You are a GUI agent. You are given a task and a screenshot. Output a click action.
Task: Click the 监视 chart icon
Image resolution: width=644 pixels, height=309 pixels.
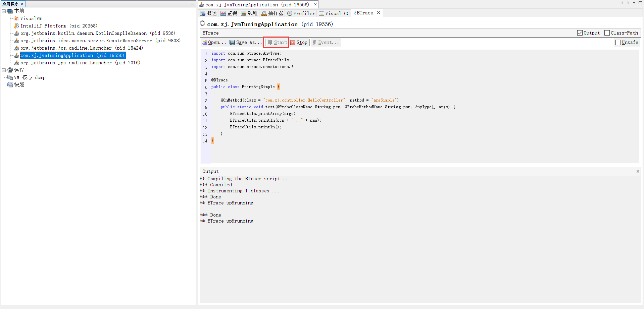[223, 13]
